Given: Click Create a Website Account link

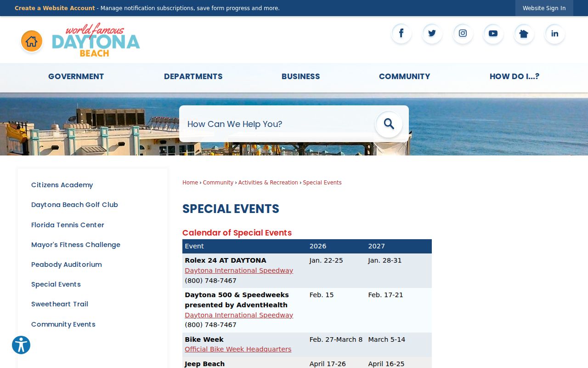Looking at the screenshot, I should pyautogui.click(x=55, y=8).
